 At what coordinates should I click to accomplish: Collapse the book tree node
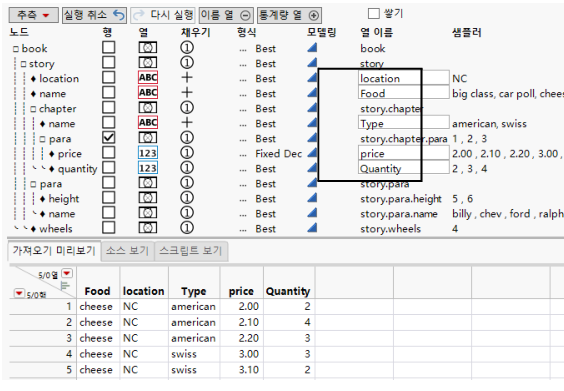pyautogui.click(x=16, y=49)
